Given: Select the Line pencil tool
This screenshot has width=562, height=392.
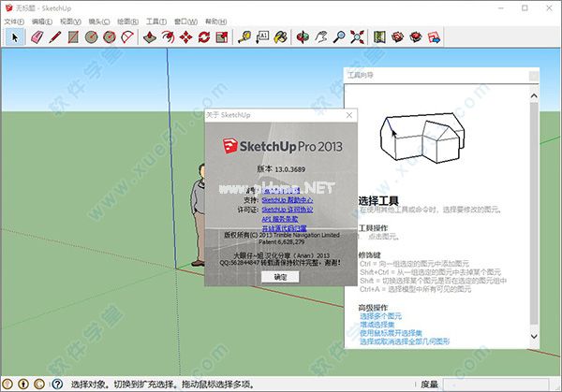Looking at the screenshot, I should point(55,37).
